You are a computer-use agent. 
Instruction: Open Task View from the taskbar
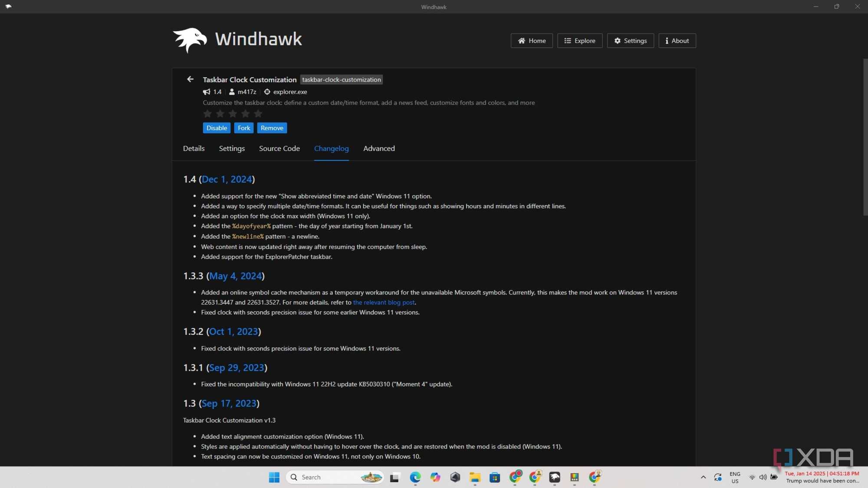[395, 477]
